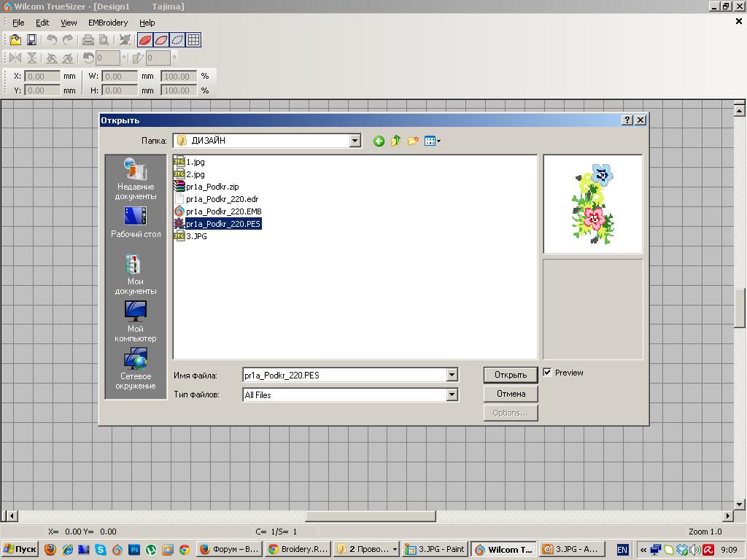This screenshot has width=747, height=560.
Task: Launch Firefox from quick launch
Action: [x=50, y=550]
